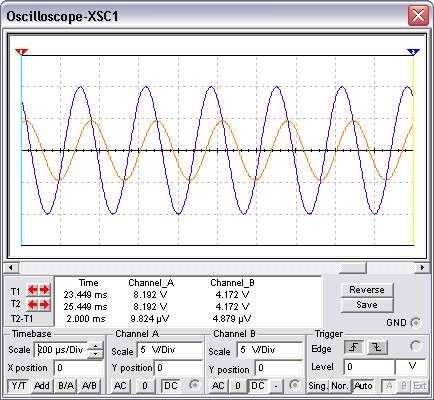Move T1 cursor right with red arrow

[45, 290]
